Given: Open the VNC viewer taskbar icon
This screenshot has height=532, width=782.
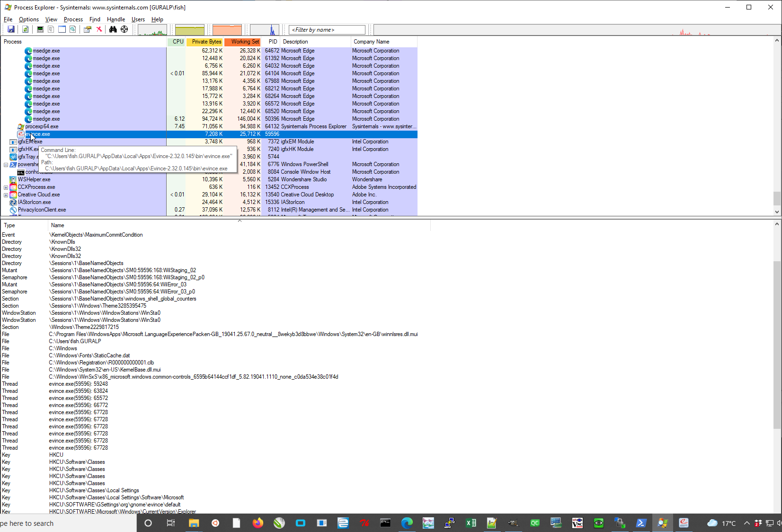Looking at the screenshot, I should click(x=578, y=523).
